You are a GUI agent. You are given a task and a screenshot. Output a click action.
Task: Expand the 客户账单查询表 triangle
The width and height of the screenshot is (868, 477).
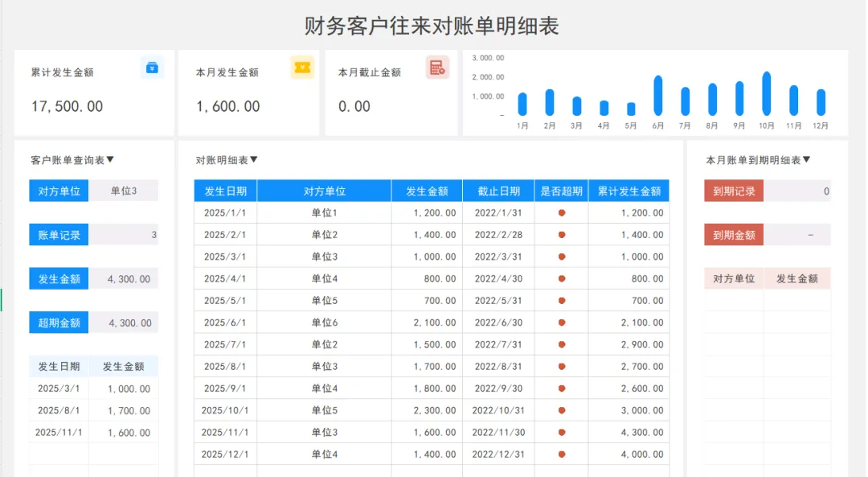point(110,159)
